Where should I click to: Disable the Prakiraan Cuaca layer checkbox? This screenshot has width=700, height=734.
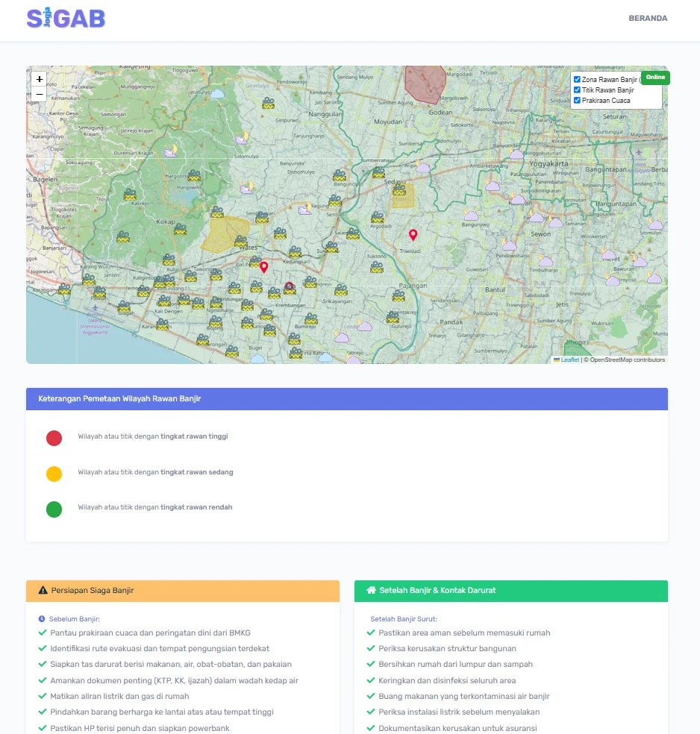(577, 100)
